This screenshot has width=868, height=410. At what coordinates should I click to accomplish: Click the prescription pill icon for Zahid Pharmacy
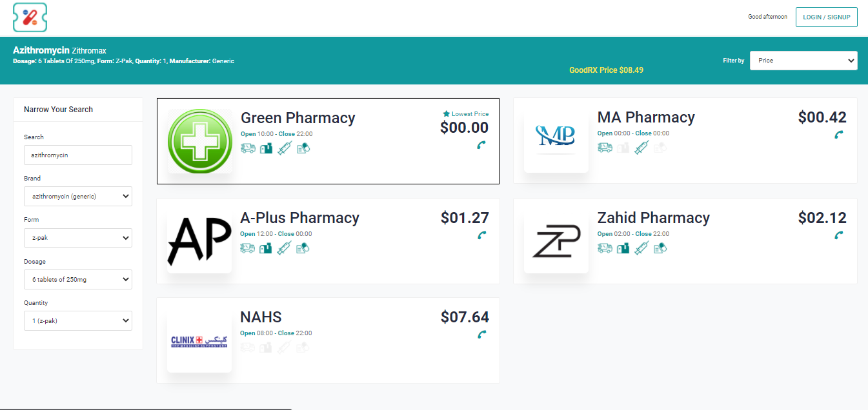(660, 248)
